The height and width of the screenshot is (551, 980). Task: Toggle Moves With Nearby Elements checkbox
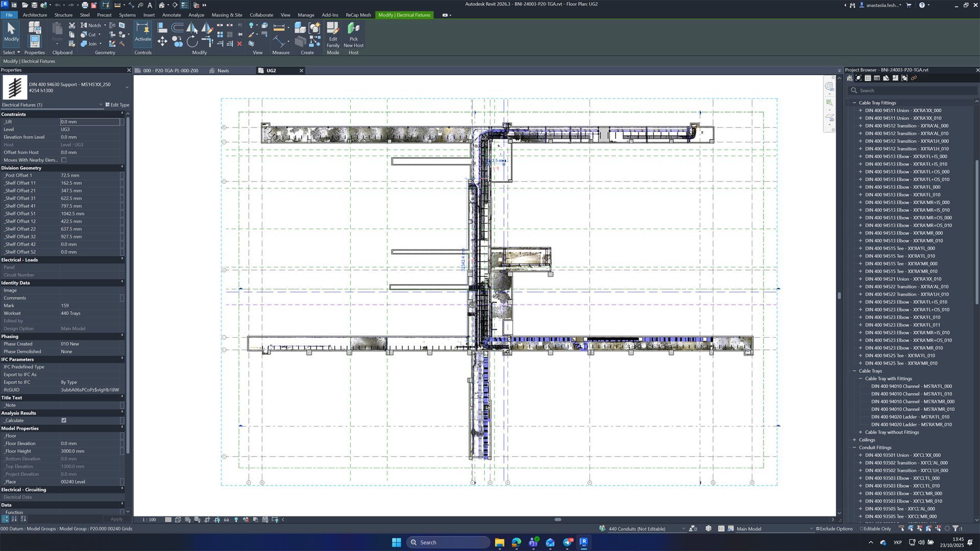[x=64, y=160]
